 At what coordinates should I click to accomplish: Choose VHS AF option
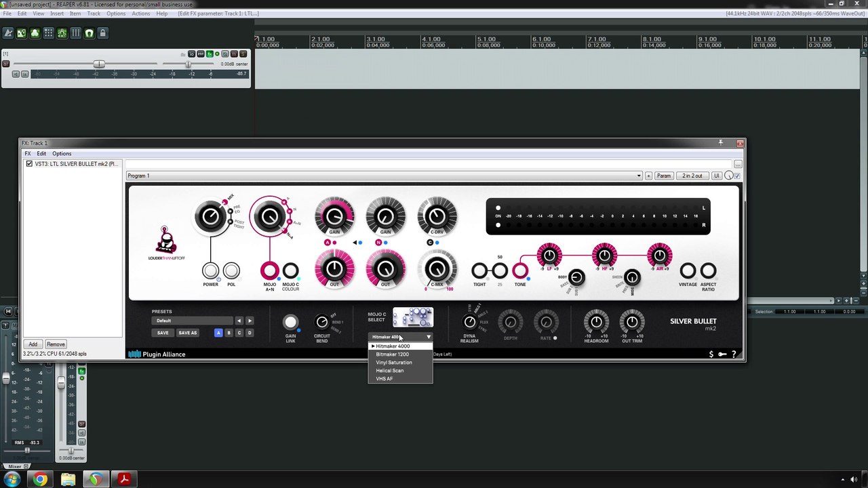(400, 379)
